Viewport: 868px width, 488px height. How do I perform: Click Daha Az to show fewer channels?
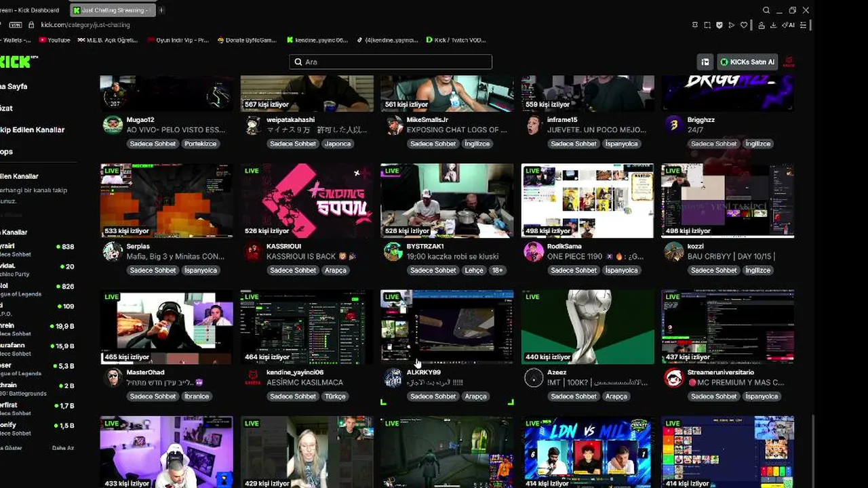coord(63,448)
